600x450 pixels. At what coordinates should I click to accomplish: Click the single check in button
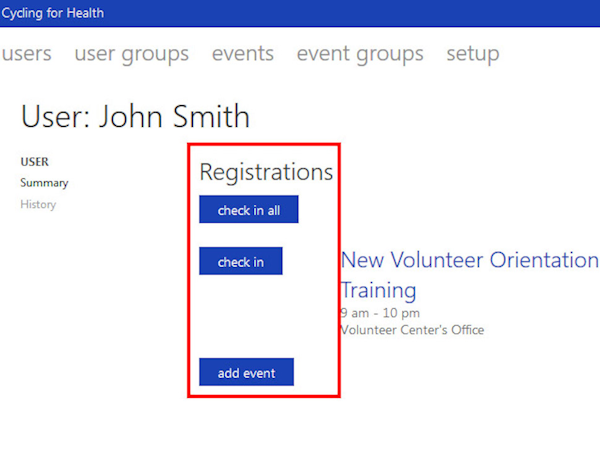[241, 262]
